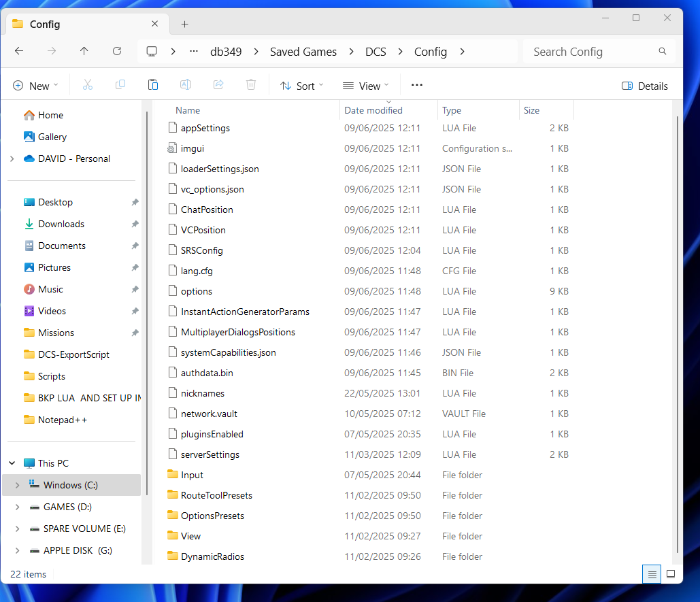This screenshot has height=602, width=700.
Task: Open the See more toolbar options
Action: pos(416,85)
